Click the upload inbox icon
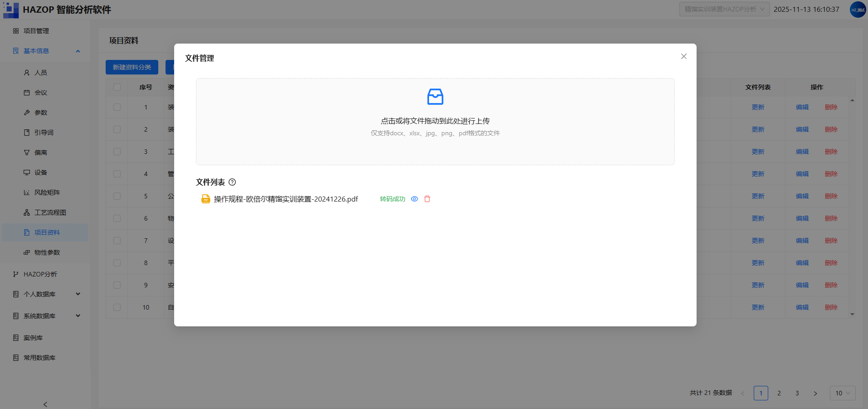Viewport: 868px width, 409px height. pos(435,97)
